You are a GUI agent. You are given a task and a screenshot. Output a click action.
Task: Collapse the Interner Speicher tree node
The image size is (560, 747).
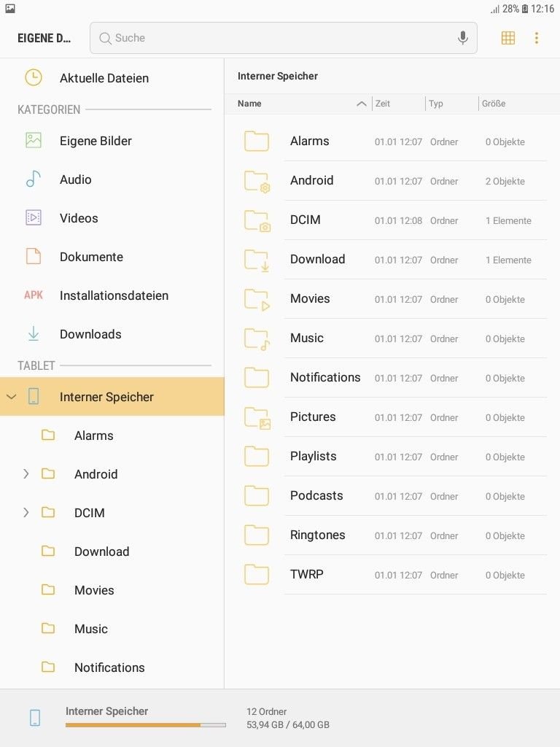coord(12,396)
